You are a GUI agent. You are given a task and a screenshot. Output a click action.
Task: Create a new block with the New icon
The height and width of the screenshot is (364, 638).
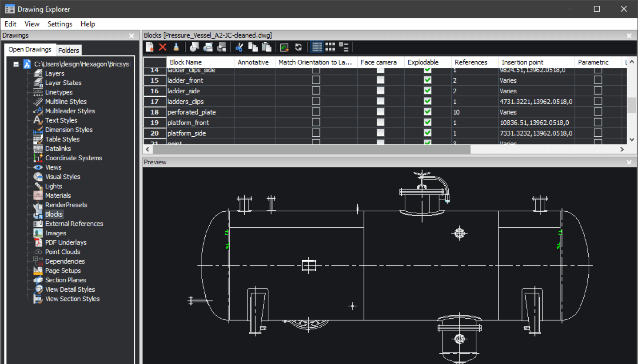point(149,47)
